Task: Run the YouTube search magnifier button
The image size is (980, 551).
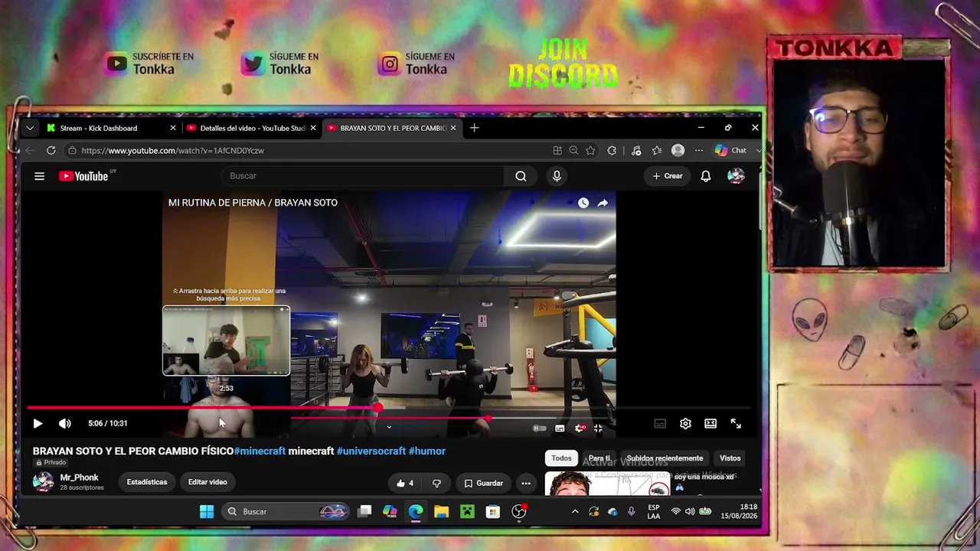Action: pyautogui.click(x=521, y=176)
